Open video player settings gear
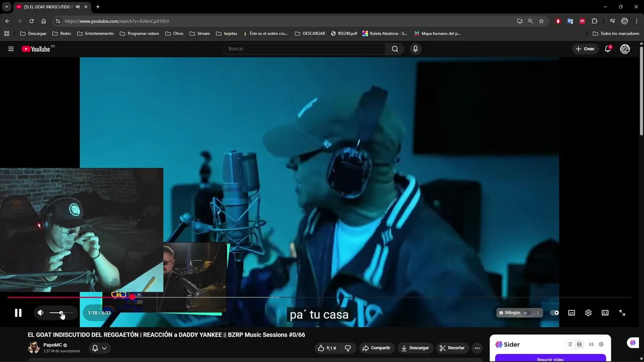Image resolution: width=644 pixels, height=362 pixels. [588, 313]
